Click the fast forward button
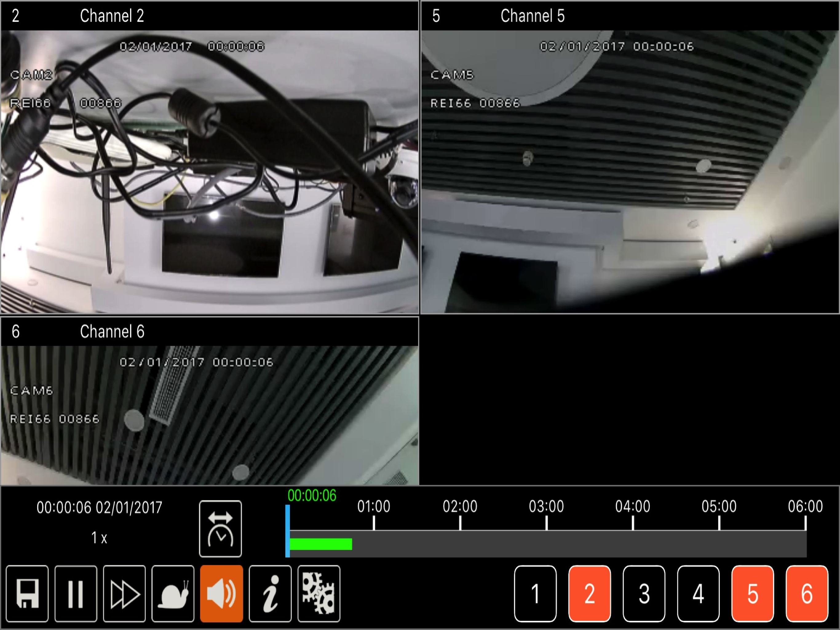 tap(124, 593)
